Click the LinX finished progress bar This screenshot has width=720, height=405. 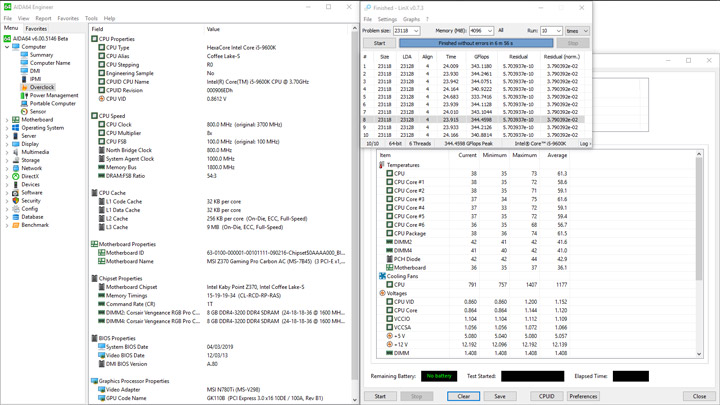coord(476,43)
